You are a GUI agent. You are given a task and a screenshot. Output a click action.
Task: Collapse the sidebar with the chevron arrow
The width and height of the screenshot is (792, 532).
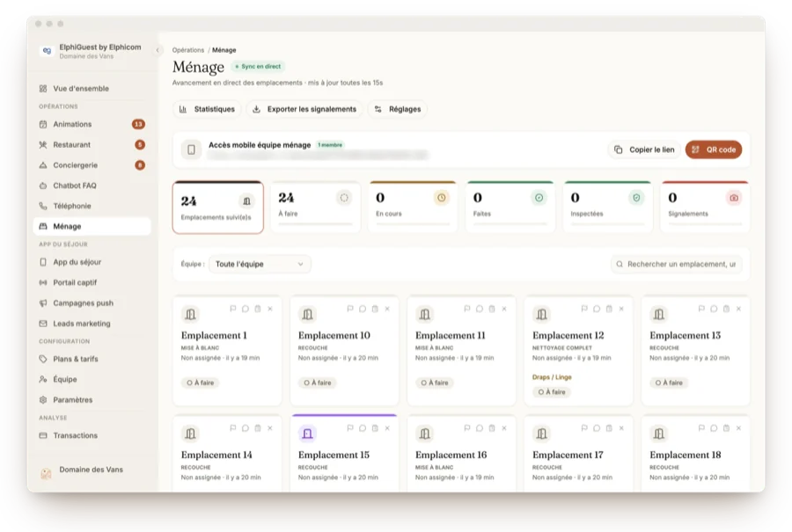pos(158,50)
